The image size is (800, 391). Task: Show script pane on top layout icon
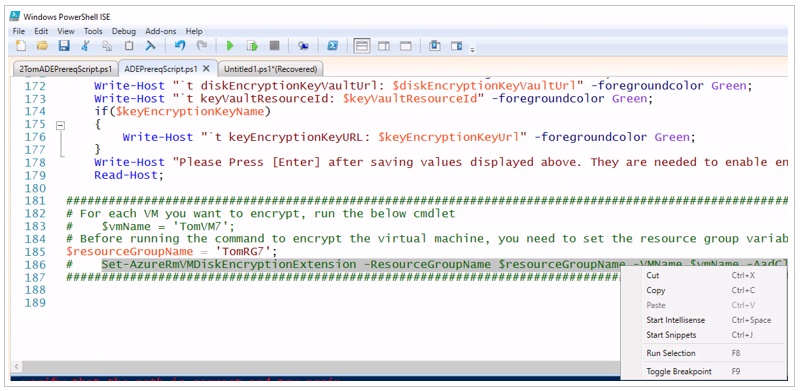coord(362,46)
